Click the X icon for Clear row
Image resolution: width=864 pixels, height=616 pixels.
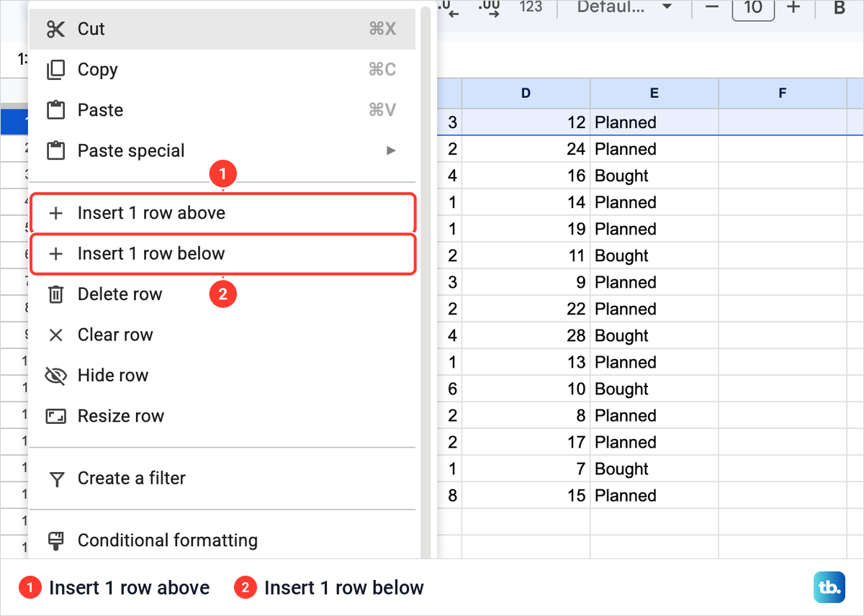tap(55, 335)
